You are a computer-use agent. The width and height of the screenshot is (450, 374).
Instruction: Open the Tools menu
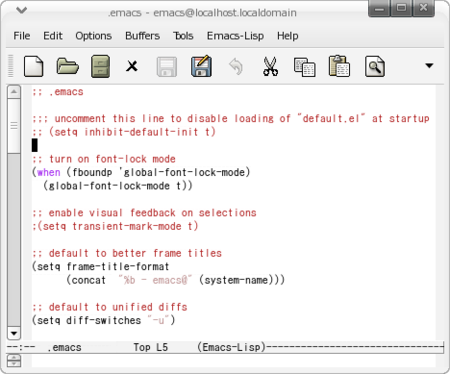(x=183, y=36)
